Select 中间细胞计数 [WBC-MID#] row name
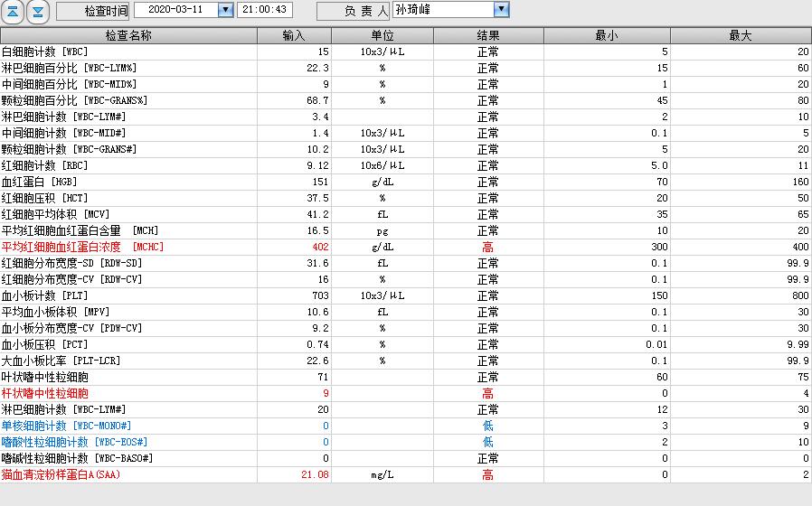812x506 pixels. pyautogui.click(x=63, y=133)
